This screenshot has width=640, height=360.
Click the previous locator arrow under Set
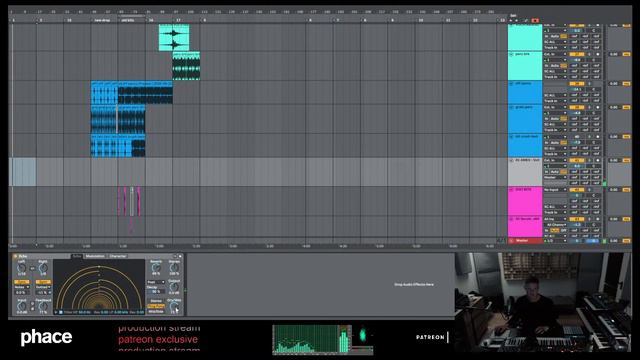tap(511, 20)
